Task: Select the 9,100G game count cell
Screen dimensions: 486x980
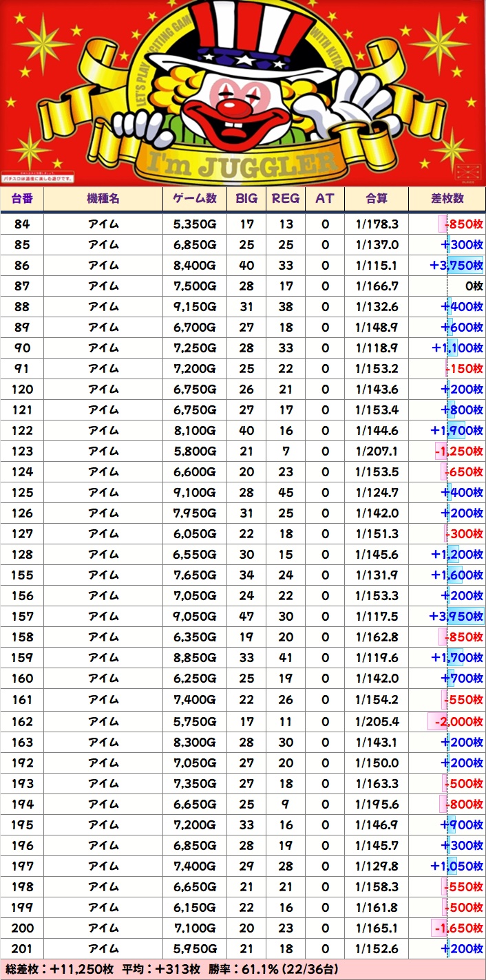Action: coord(196,493)
